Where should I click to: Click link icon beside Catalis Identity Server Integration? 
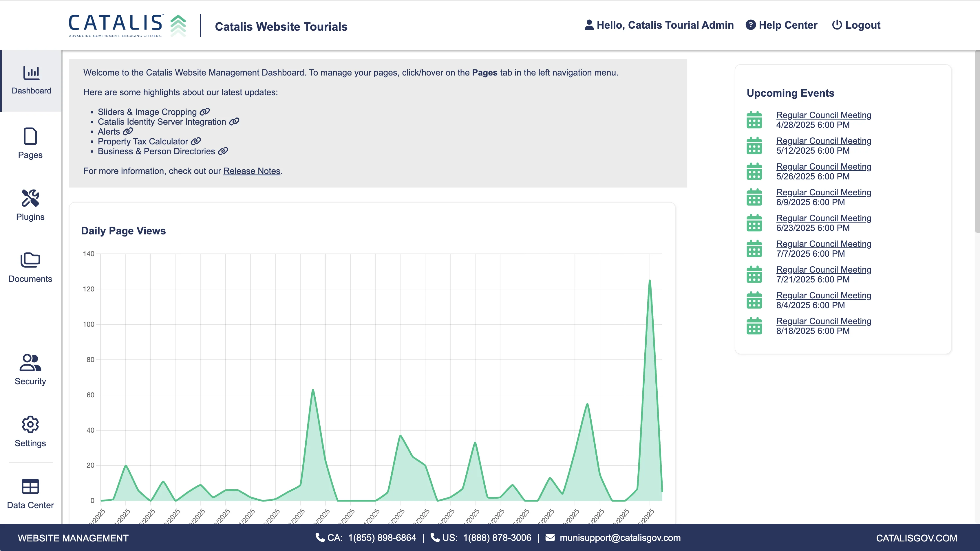[234, 121]
